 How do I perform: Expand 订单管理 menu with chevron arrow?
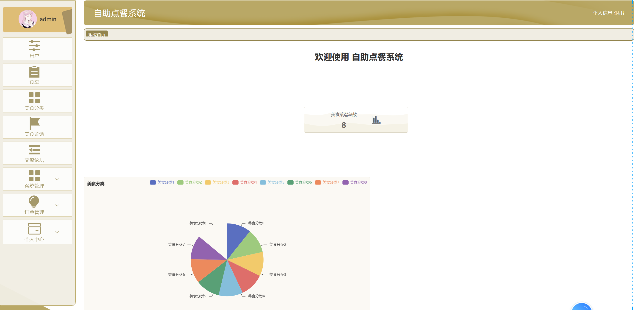coord(57,206)
